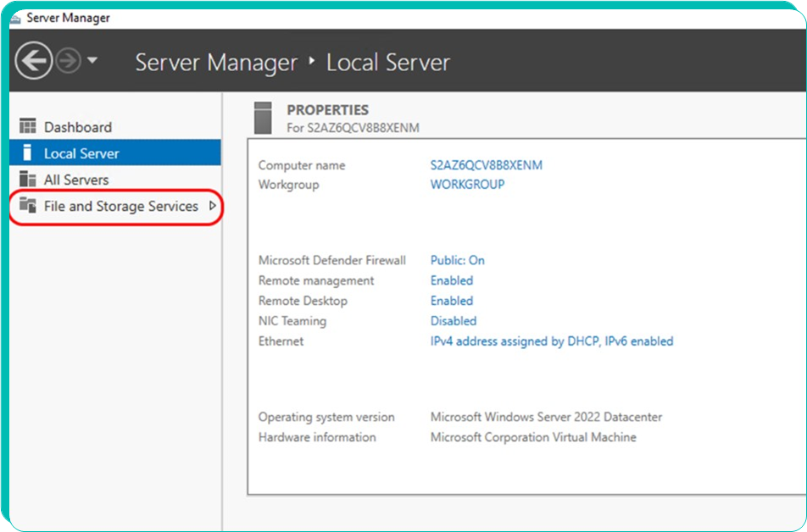Click Server Manager title bar app icon
The height and width of the screenshot is (532, 807).
[15, 19]
